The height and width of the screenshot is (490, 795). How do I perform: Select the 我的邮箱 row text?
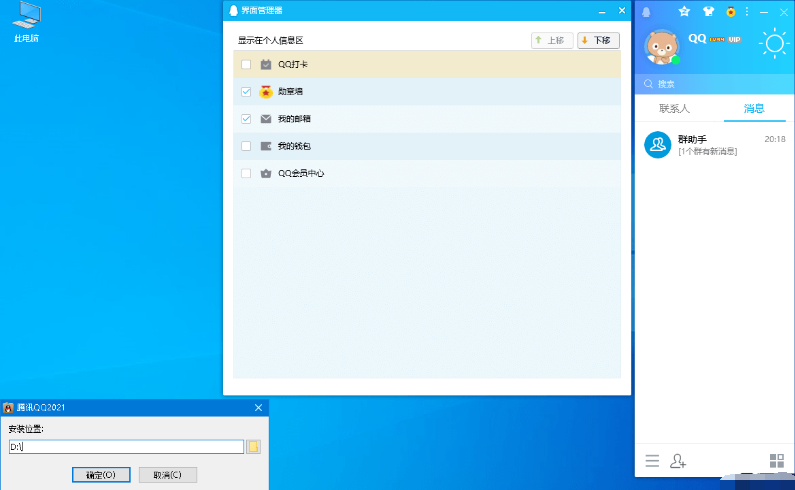click(x=294, y=119)
